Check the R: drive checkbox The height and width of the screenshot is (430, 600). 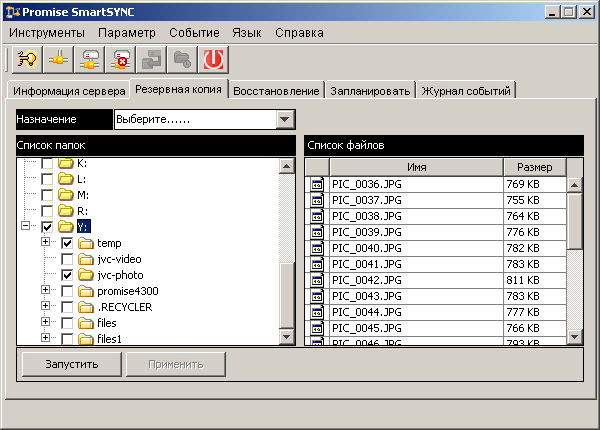47,211
